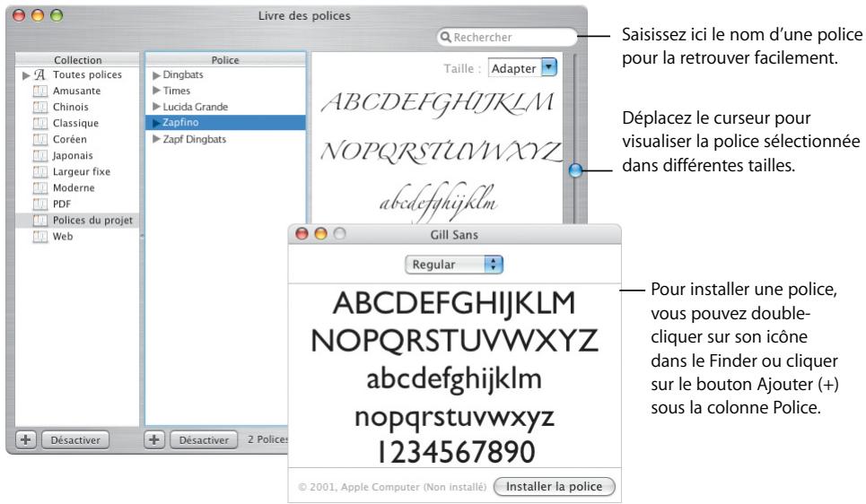Click in the Rechercher search field
866x504 pixels.
tap(507, 37)
